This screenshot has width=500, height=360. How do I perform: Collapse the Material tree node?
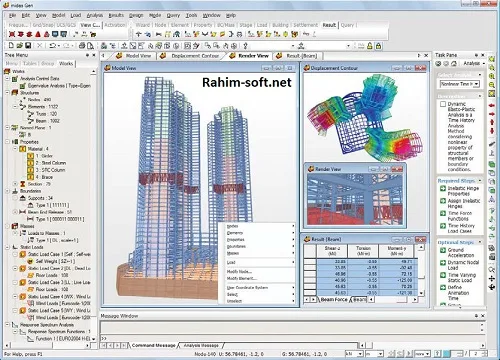pyautogui.click(x=15, y=149)
